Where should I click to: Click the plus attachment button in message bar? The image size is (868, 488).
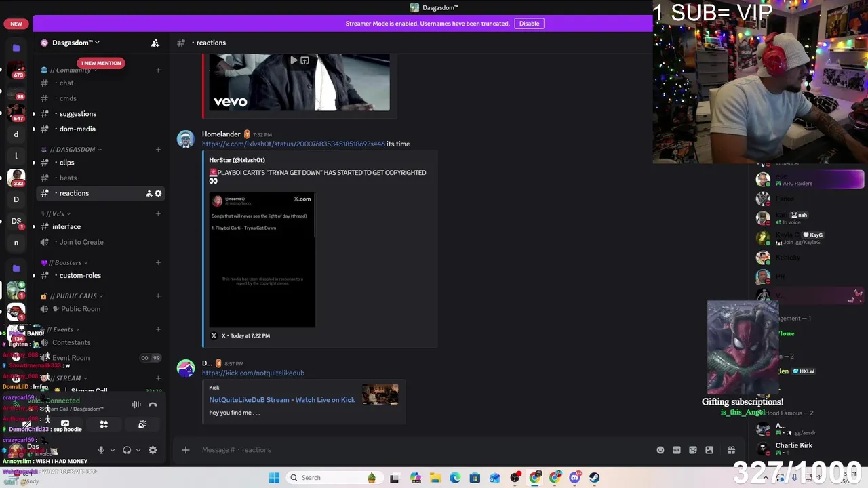(x=185, y=450)
